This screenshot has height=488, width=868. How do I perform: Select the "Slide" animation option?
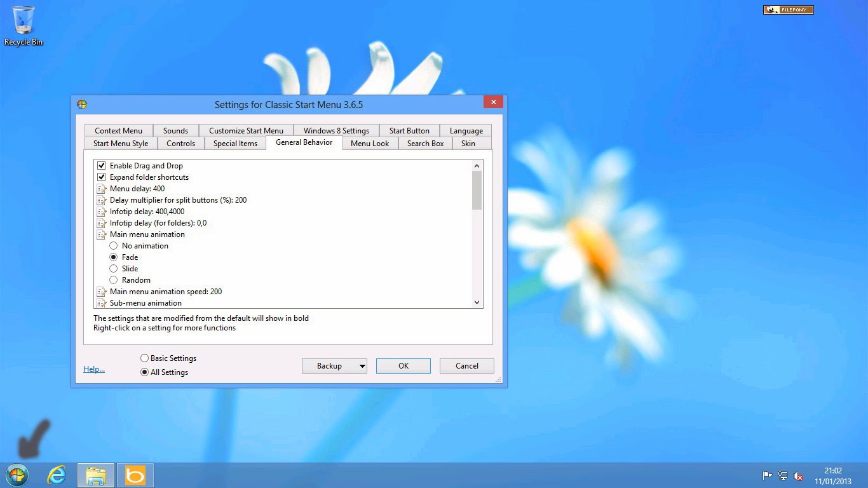(x=114, y=268)
